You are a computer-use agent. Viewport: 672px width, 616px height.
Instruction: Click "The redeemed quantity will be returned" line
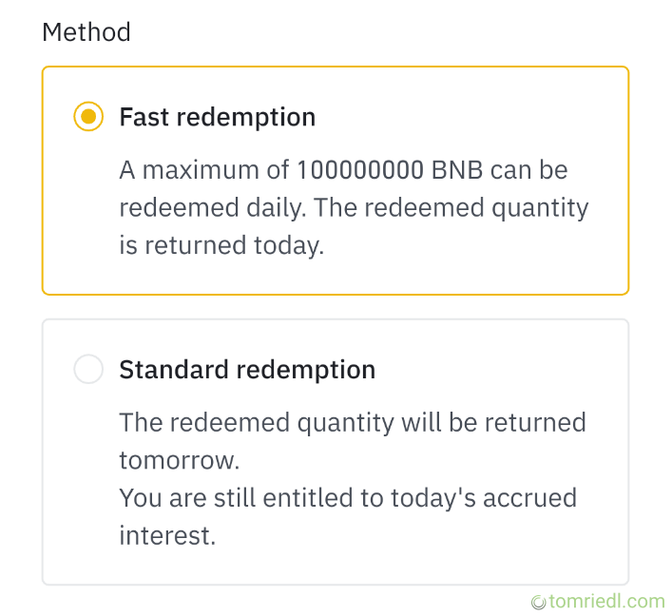(352, 423)
